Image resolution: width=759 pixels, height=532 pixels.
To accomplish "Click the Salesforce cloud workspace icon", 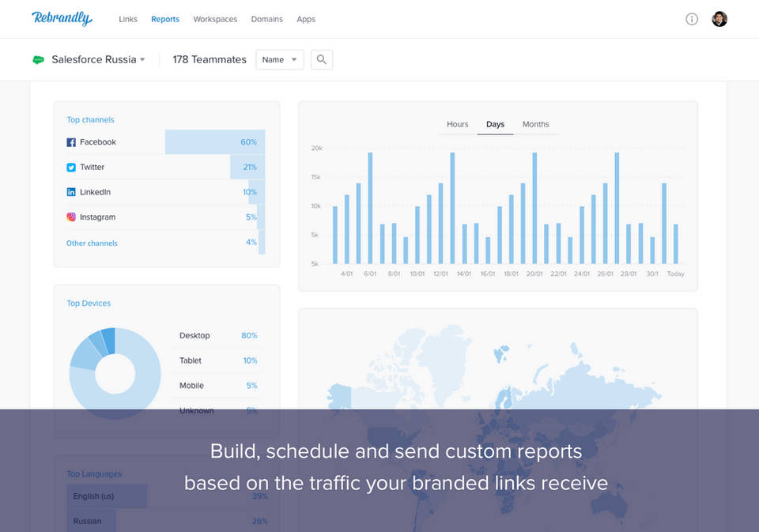I will click(38, 59).
